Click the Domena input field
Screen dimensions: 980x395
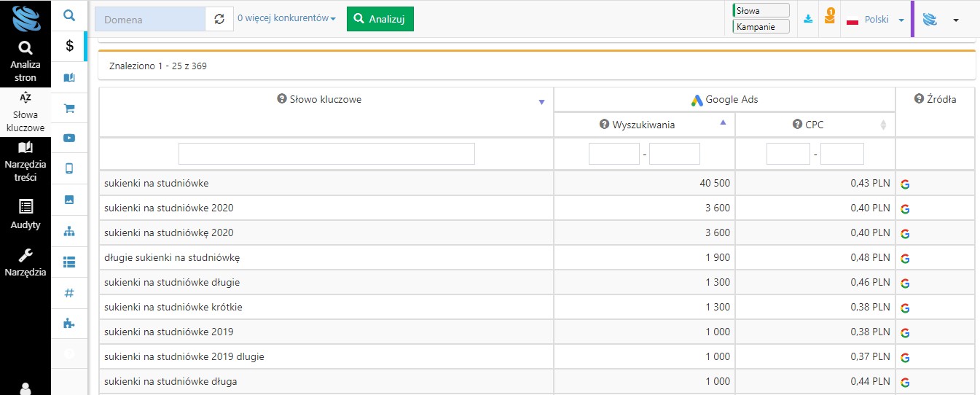click(x=150, y=20)
